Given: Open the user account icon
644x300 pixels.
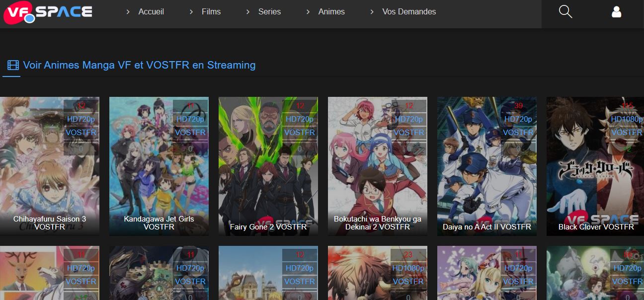Looking at the screenshot, I should 616,12.
